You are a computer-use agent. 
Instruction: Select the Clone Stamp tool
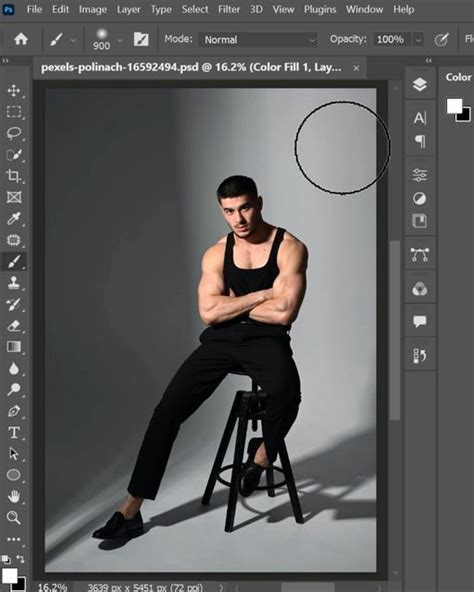pyautogui.click(x=14, y=282)
